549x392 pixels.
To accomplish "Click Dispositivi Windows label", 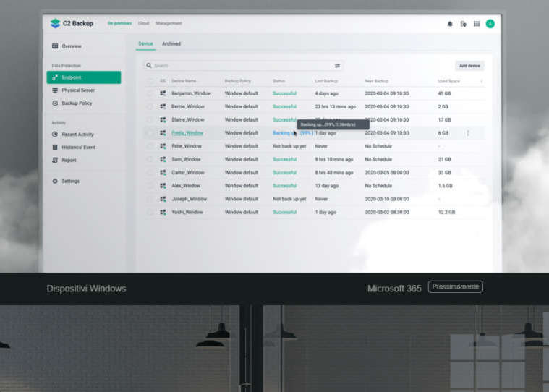I will click(x=87, y=289).
